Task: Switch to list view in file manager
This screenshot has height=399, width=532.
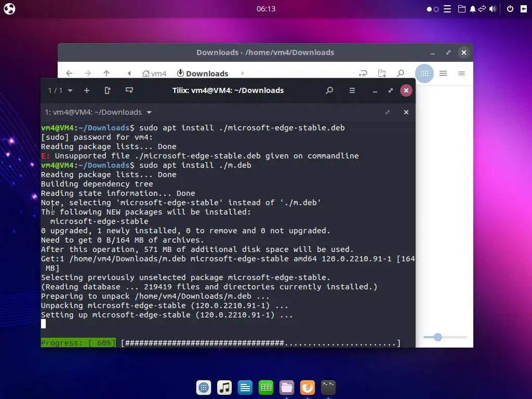Action: pos(443,73)
